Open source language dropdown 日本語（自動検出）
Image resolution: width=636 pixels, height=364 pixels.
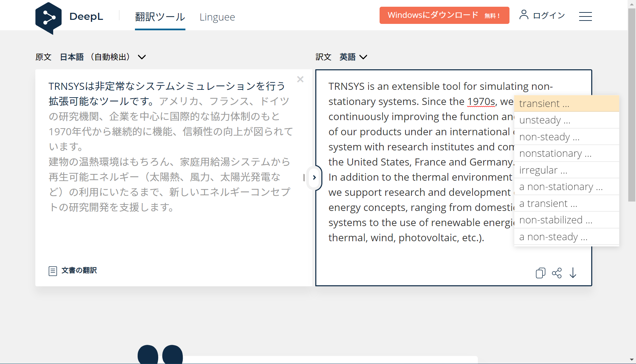click(x=103, y=57)
